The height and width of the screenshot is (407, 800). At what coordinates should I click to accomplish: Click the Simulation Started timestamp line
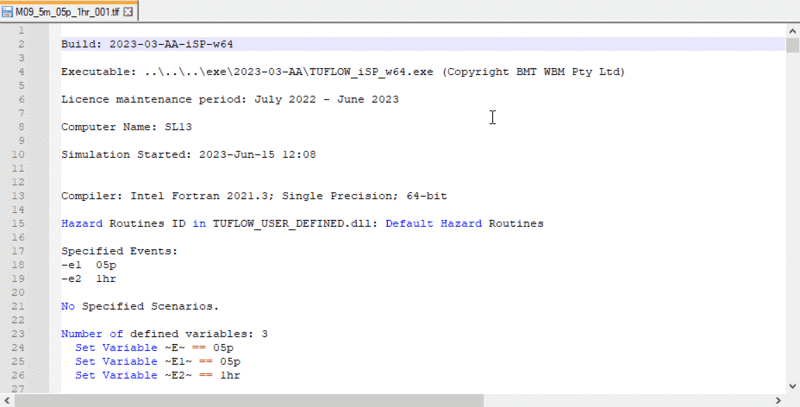pos(189,154)
